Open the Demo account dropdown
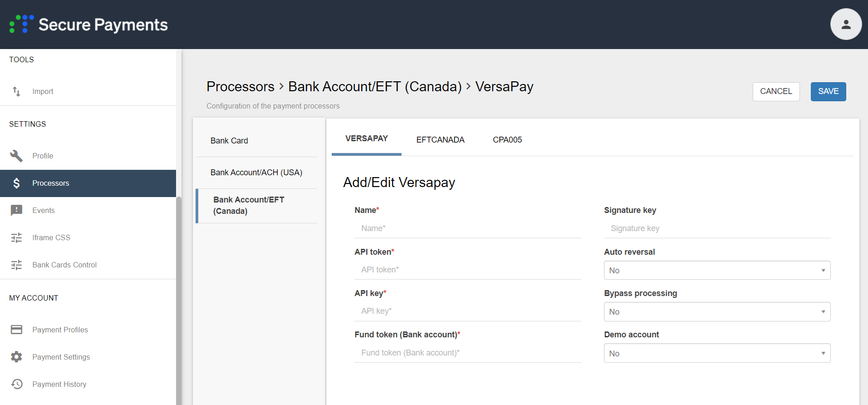 pyautogui.click(x=717, y=353)
